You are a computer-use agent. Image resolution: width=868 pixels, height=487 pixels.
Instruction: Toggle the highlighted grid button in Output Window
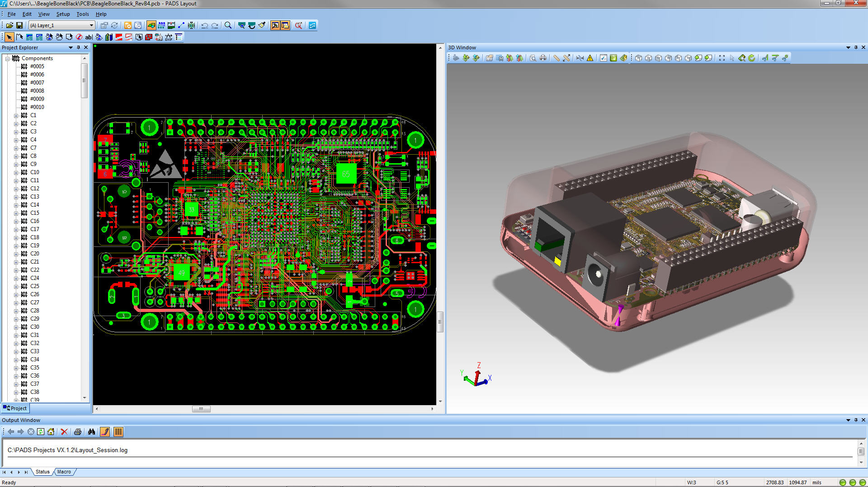click(118, 432)
